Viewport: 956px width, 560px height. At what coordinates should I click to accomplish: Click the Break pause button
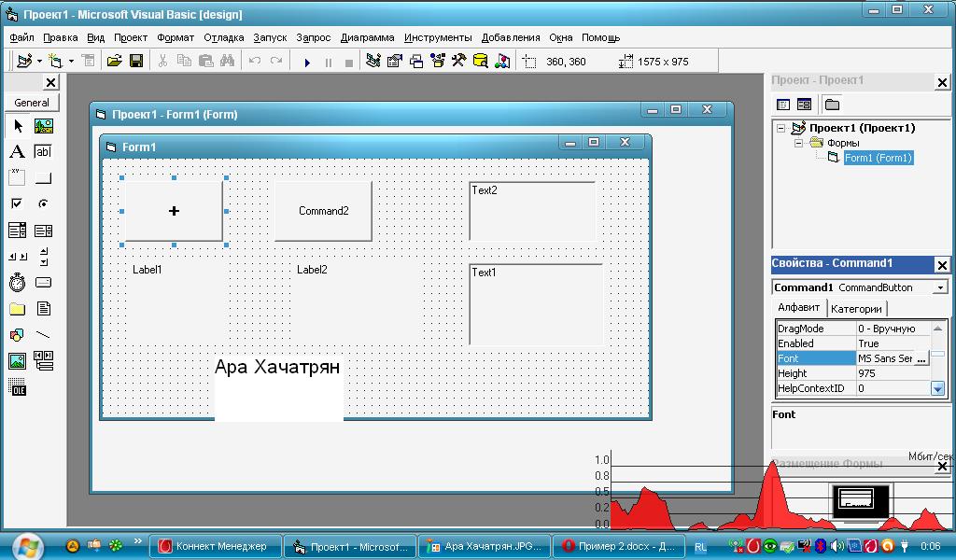[x=329, y=63]
